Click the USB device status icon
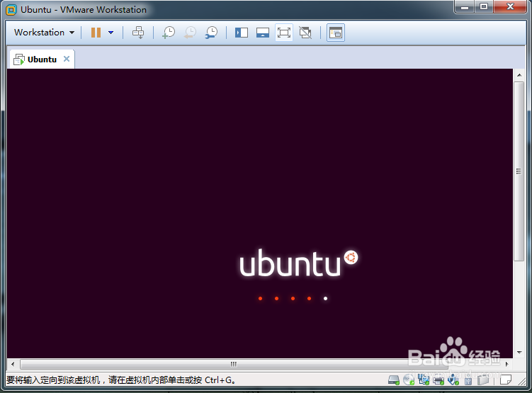Viewport: 532px width, 393px height. click(468, 380)
